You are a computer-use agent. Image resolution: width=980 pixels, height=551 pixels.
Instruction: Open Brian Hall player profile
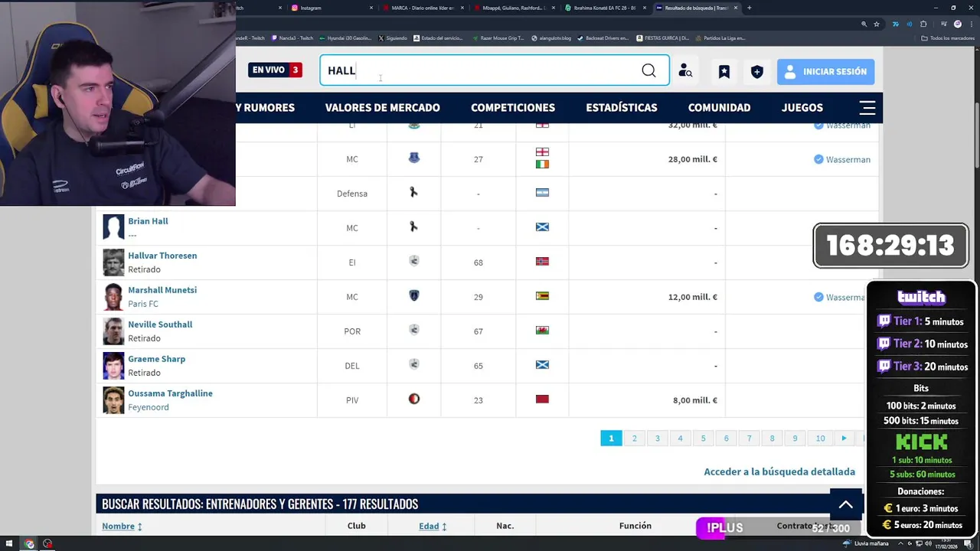coord(148,221)
